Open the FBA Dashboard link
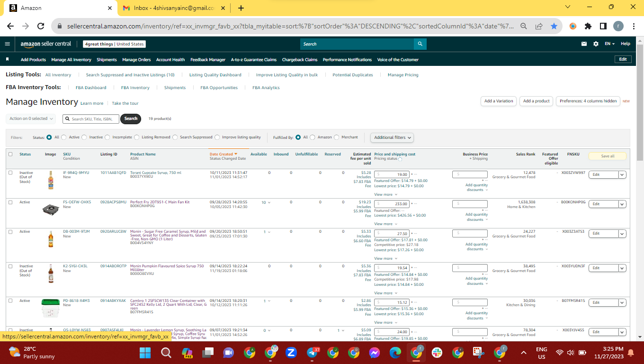The height and width of the screenshot is (364, 644). point(91,88)
